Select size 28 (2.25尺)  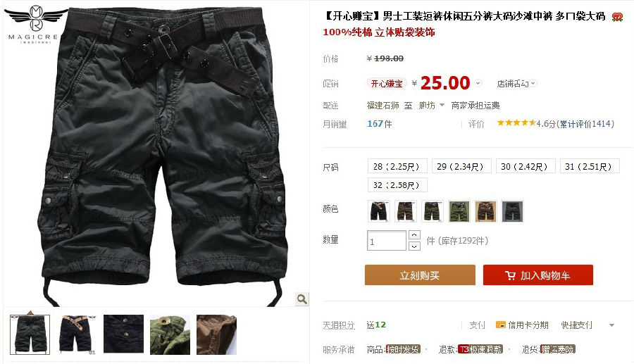tap(397, 166)
